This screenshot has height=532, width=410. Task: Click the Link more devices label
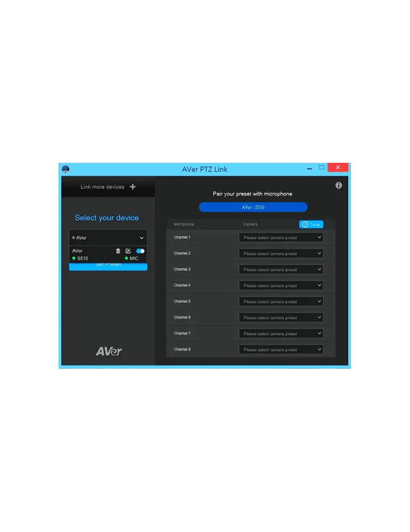pyautogui.click(x=103, y=187)
